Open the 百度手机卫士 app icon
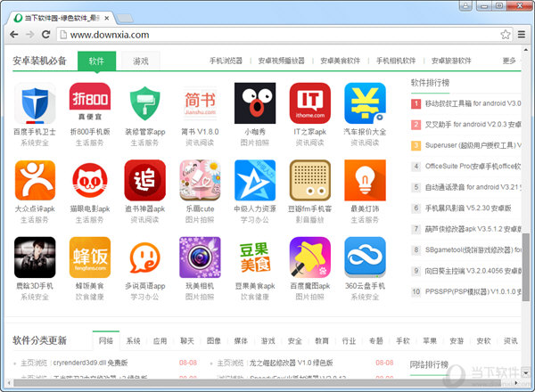Viewport: 535px width, 392px height. (35, 103)
